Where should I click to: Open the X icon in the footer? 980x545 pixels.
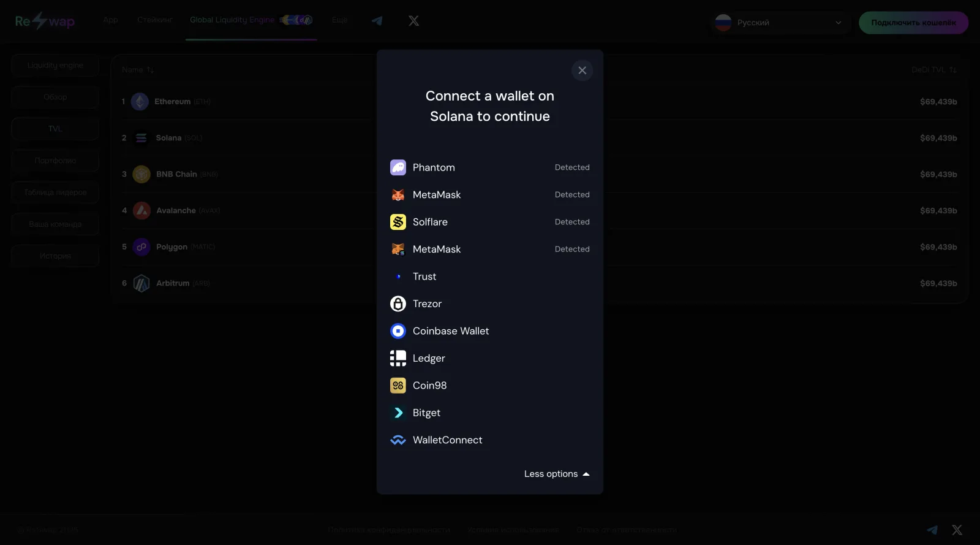click(x=957, y=530)
